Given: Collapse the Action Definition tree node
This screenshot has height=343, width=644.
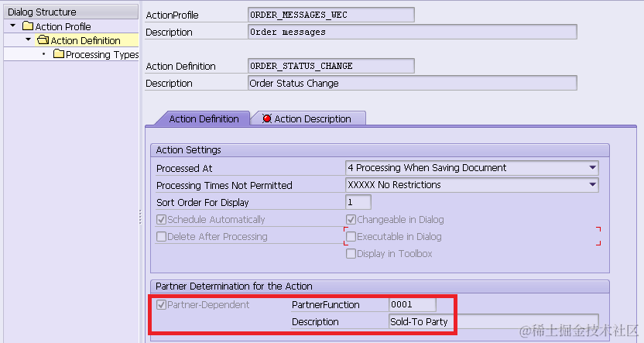Looking at the screenshot, I should (x=28, y=39).
